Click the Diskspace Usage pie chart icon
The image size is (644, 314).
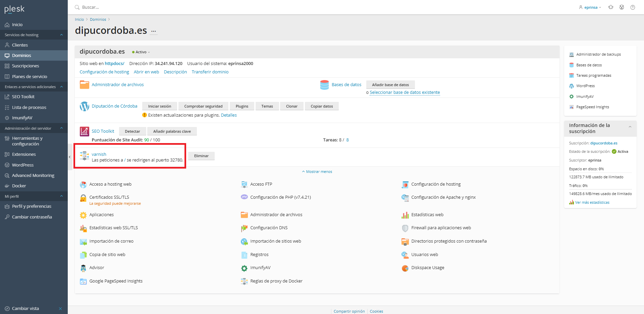tap(405, 268)
